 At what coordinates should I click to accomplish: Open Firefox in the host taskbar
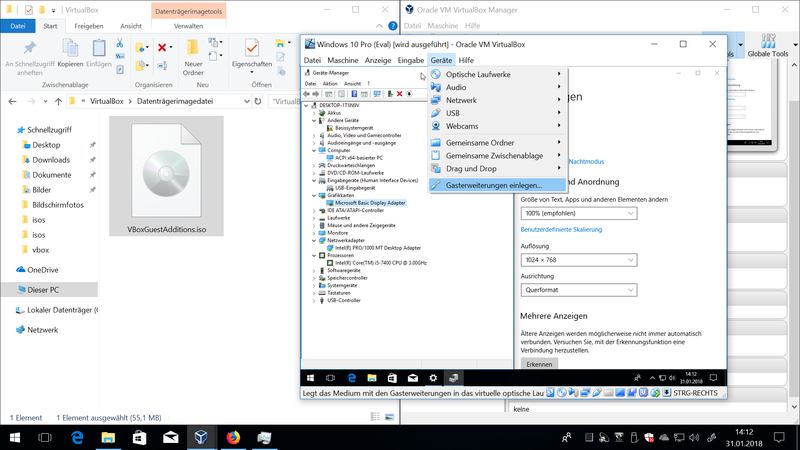coord(233,437)
